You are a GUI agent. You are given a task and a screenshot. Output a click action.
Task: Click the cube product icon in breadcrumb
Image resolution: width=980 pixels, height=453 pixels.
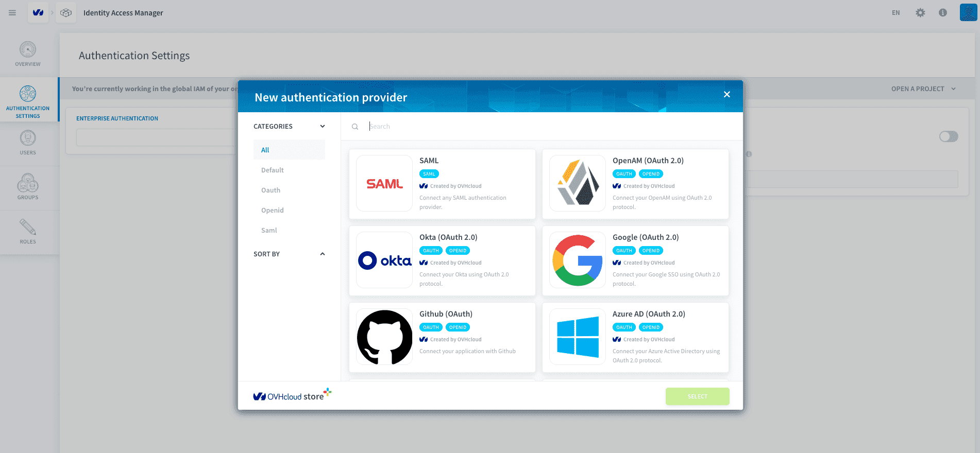point(66,13)
